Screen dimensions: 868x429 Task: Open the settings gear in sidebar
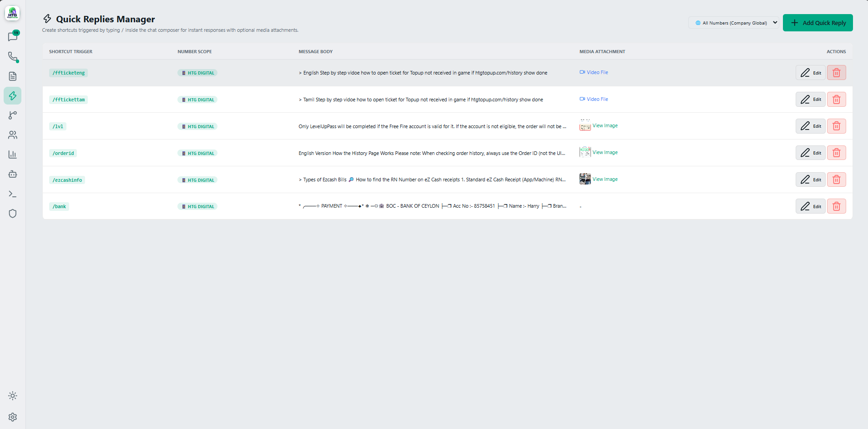click(13, 417)
